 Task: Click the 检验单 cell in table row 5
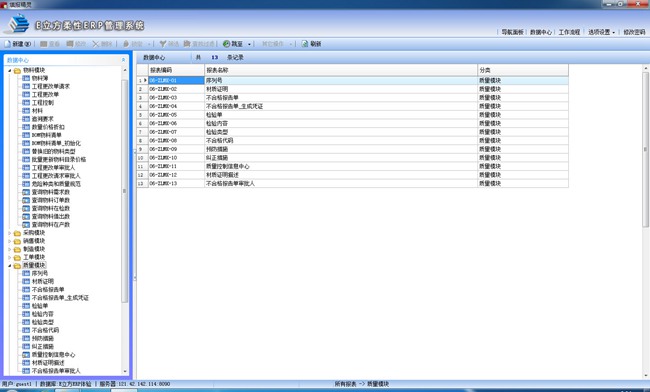(x=341, y=115)
